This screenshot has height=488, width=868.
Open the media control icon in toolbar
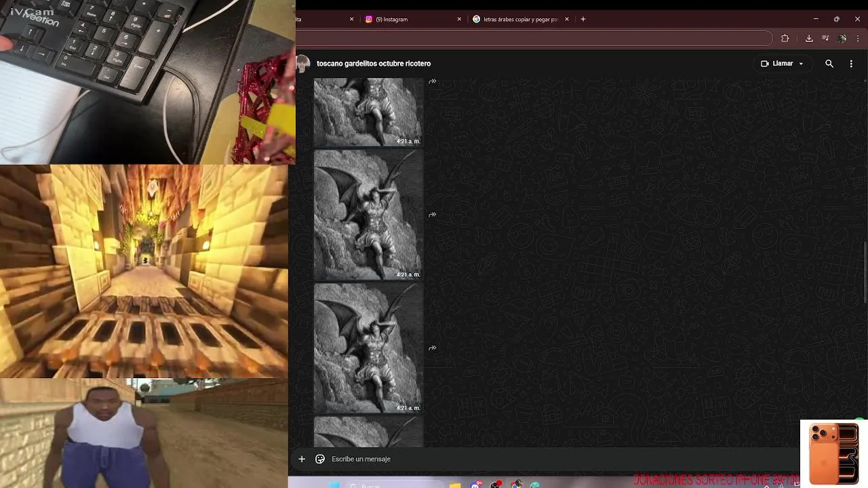click(825, 39)
